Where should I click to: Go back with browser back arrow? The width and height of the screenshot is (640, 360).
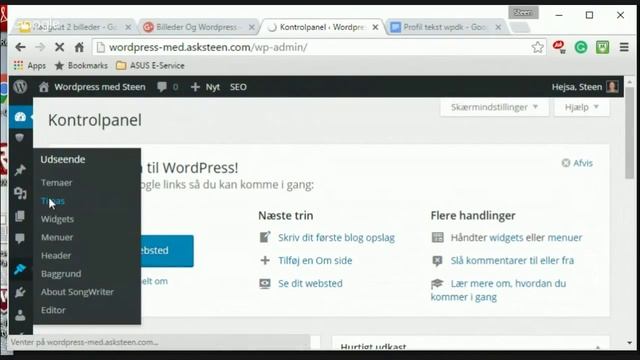20,47
